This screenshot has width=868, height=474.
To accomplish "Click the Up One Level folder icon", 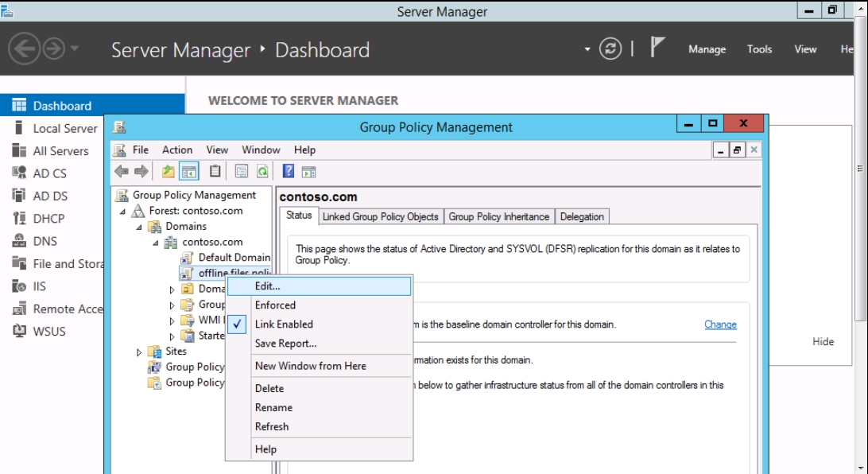I will 168,172.
